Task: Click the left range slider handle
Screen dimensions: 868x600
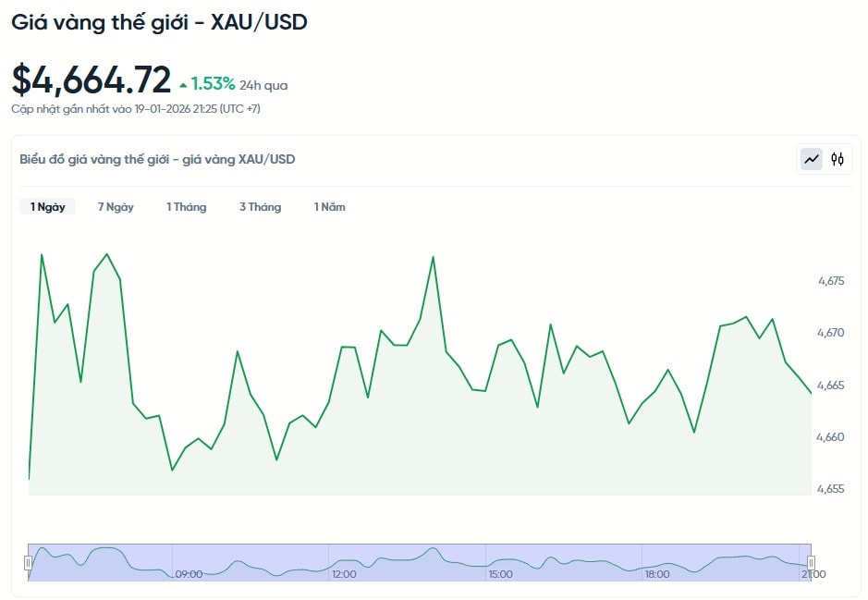Action: pyautogui.click(x=29, y=562)
